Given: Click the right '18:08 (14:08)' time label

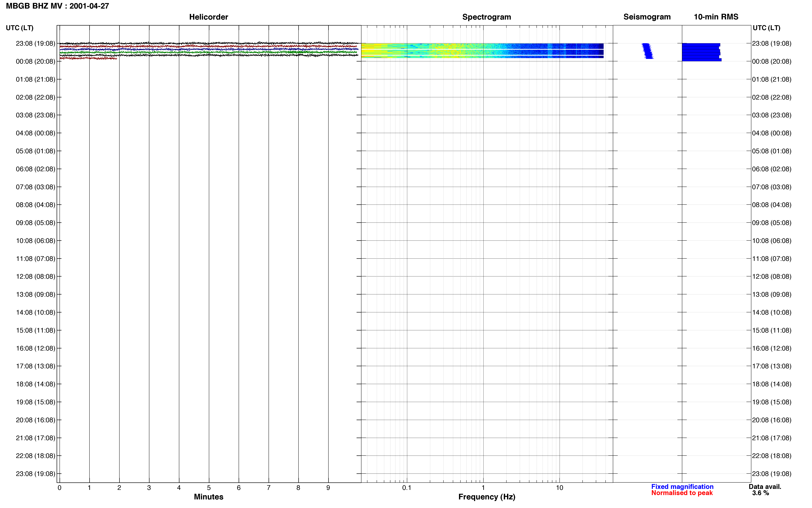Looking at the screenshot, I should (x=771, y=384).
